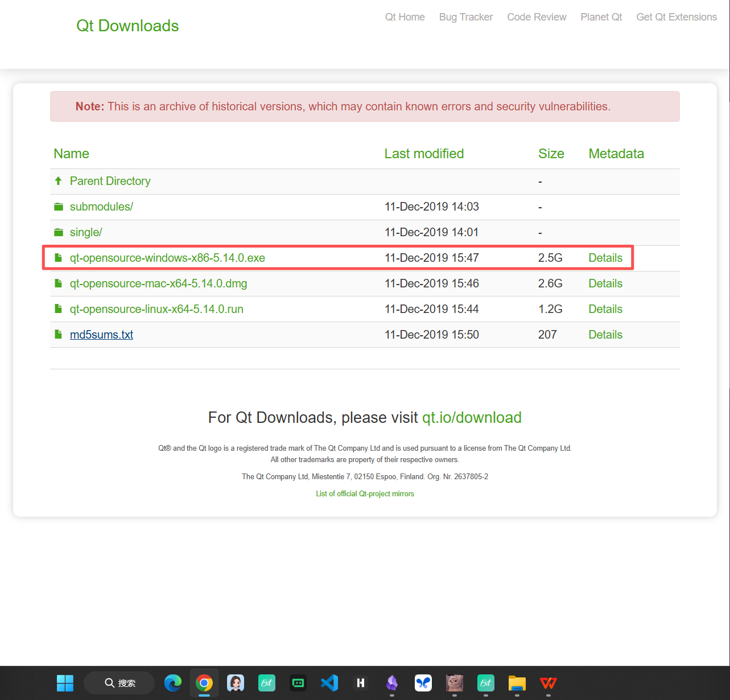The width and height of the screenshot is (730, 700).
Task: Click the 11-Dec-2019 15:47 date cell
Action: coord(432,258)
